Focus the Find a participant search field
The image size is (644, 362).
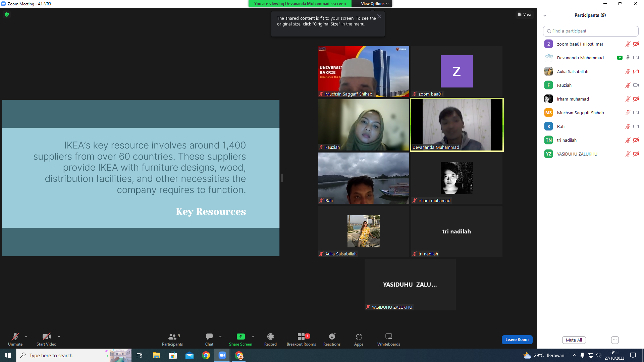591,31
